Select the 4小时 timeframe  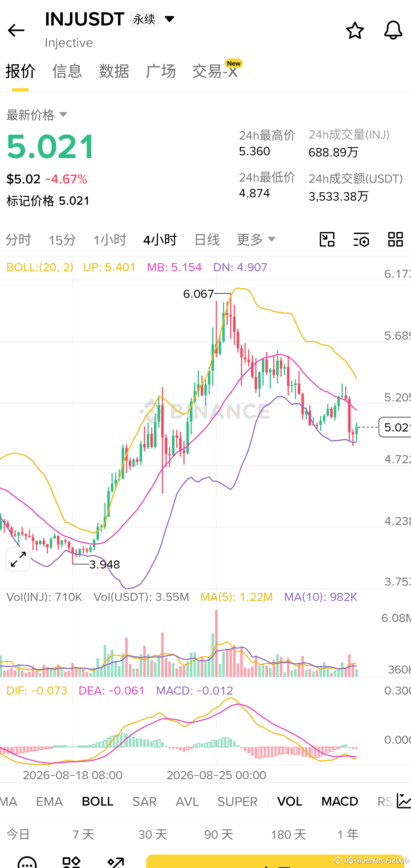[160, 239]
